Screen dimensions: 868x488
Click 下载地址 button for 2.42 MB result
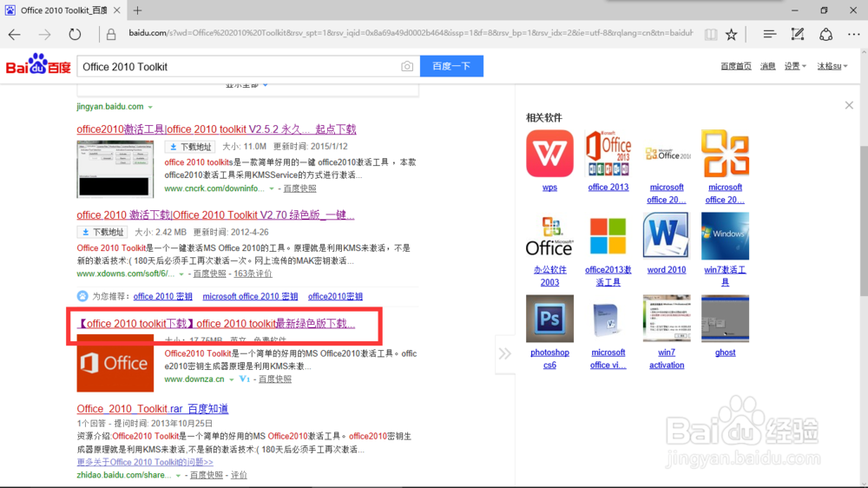pyautogui.click(x=102, y=232)
